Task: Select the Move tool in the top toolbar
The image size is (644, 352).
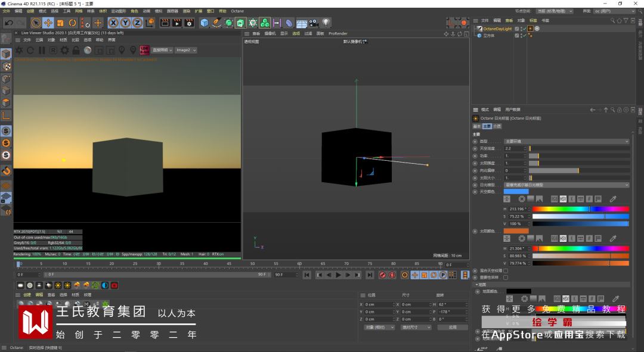Action: [48, 23]
